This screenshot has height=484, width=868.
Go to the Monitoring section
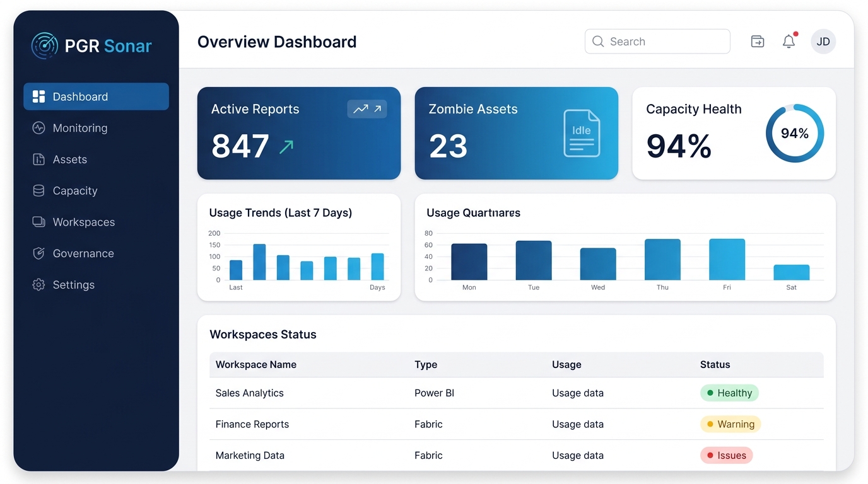point(96,128)
